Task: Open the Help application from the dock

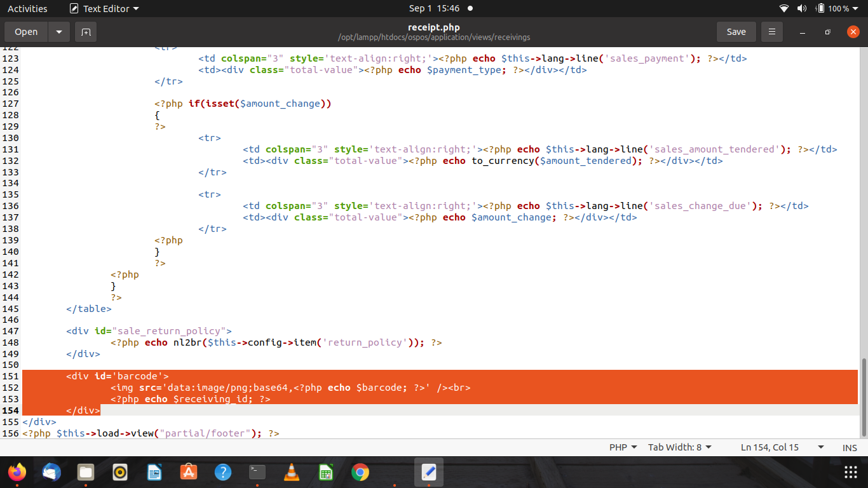Action: (221, 472)
